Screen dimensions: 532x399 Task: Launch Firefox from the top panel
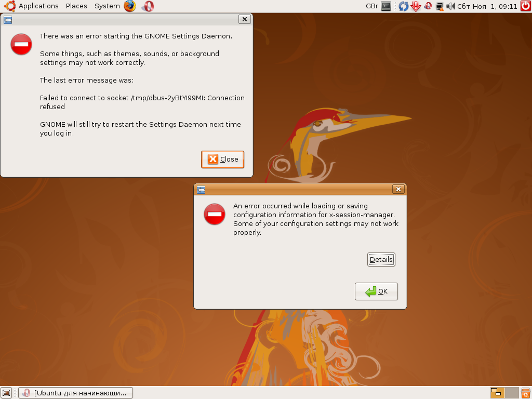[x=129, y=6]
